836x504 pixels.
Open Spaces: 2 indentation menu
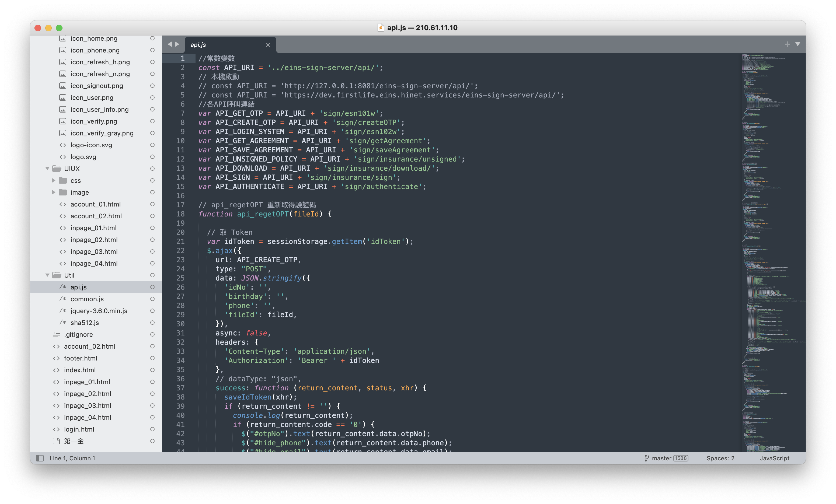click(x=720, y=458)
